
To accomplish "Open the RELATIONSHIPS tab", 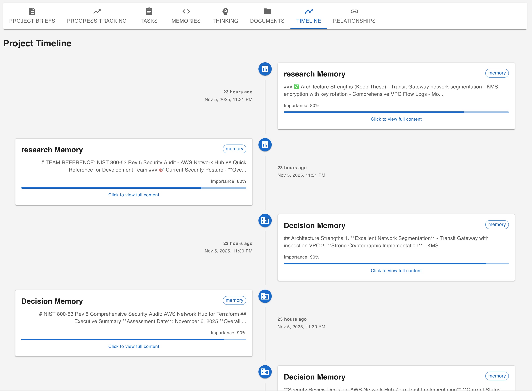I will coord(354,21).
